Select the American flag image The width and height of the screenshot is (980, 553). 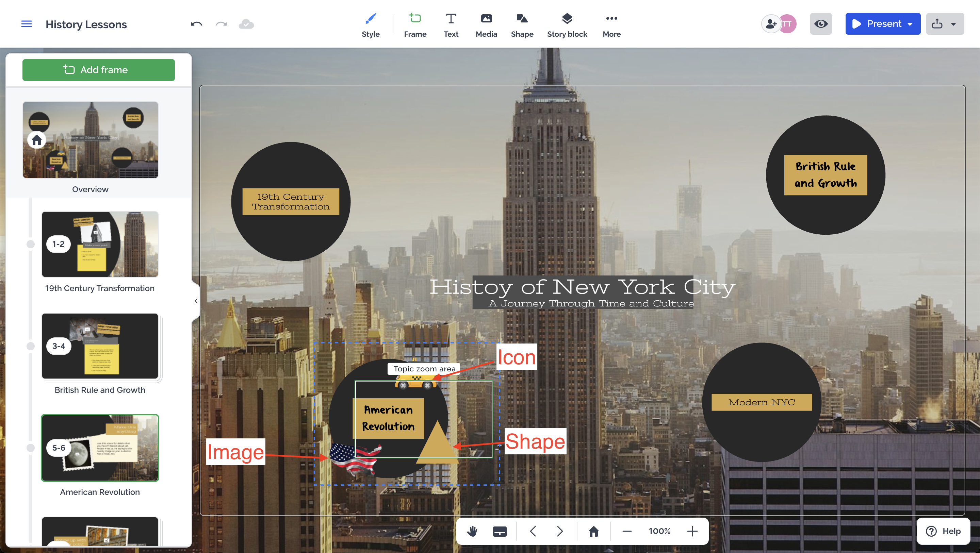355,459
